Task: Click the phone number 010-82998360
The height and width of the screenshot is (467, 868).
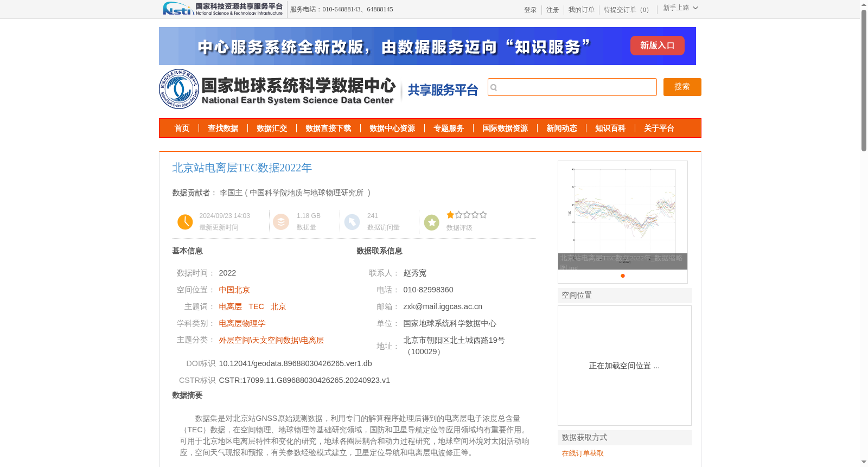Action: pos(428,290)
